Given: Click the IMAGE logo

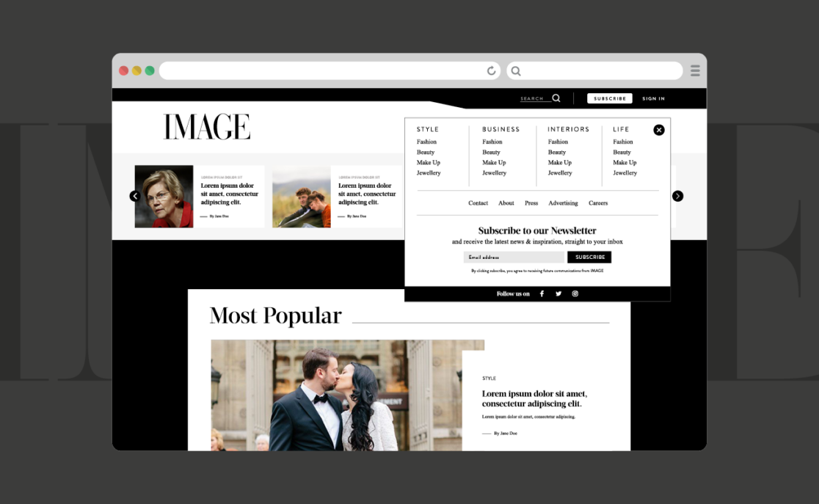Looking at the screenshot, I should tap(207, 127).
